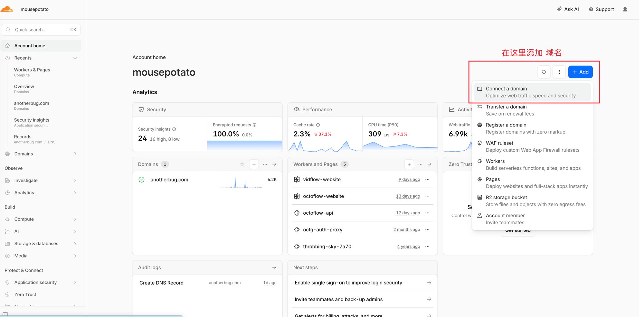Viewport: 644px width, 317px height.
Task: Open ellipsis menu for vidflow-website row
Action: click(427, 179)
